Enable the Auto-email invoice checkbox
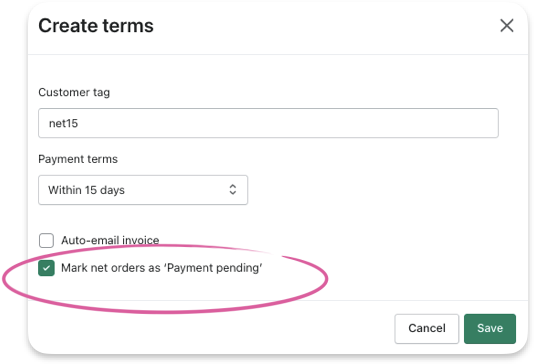The image size is (534, 364). pos(46,240)
